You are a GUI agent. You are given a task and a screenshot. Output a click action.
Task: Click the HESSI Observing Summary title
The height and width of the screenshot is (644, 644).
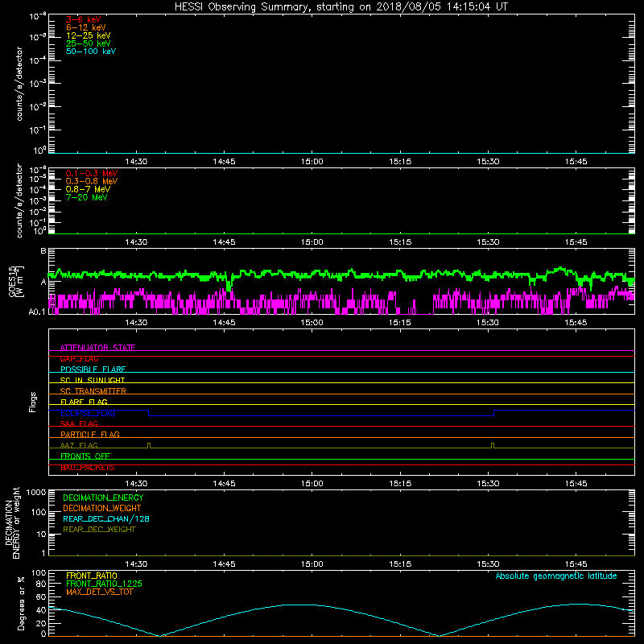[341, 7]
